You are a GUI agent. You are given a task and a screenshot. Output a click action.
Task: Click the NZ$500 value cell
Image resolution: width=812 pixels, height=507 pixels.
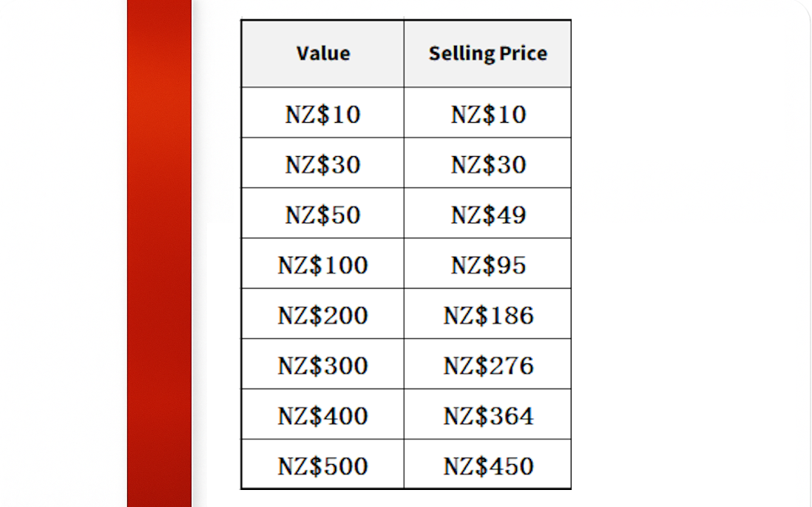click(323, 466)
